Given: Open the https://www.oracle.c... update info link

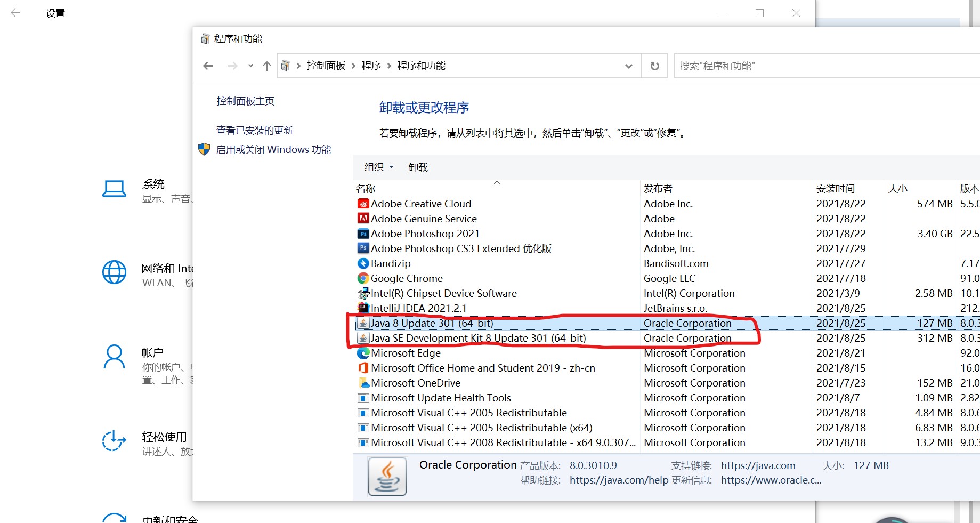Looking at the screenshot, I should [771, 480].
